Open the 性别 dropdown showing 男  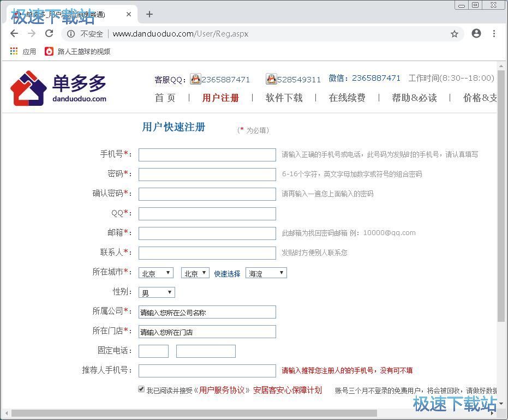[157, 292]
